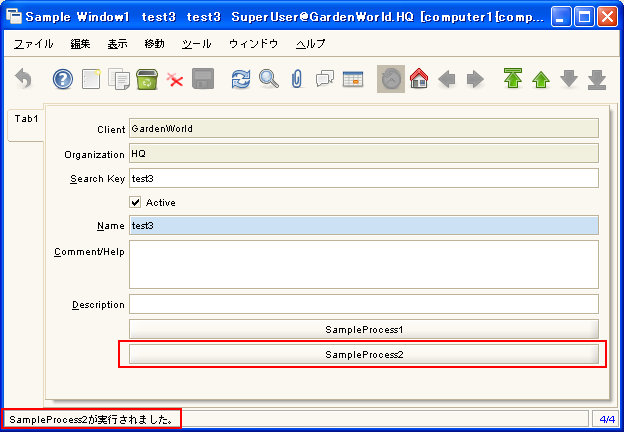Close the Sample Window1 window
Viewport: 624px width, 432px height.
(608, 16)
